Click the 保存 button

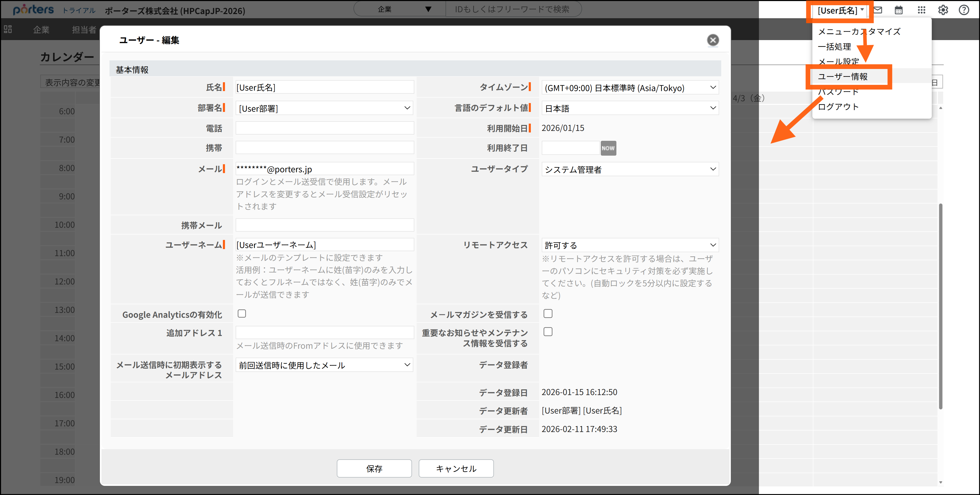click(x=374, y=468)
